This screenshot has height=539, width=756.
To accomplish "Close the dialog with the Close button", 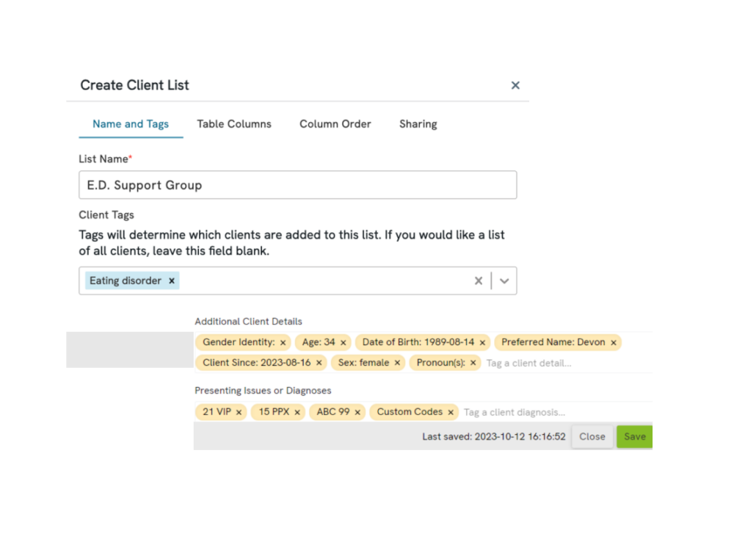I will click(592, 436).
